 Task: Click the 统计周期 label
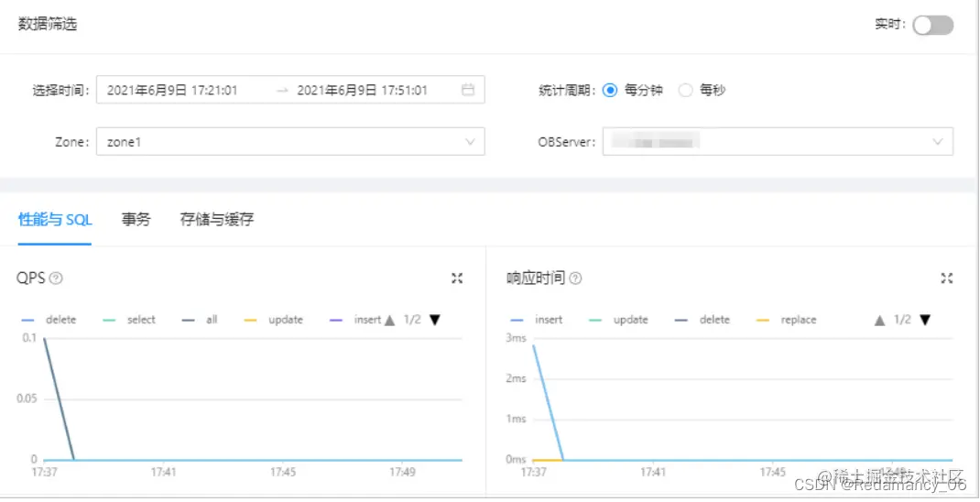(x=568, y=90)
